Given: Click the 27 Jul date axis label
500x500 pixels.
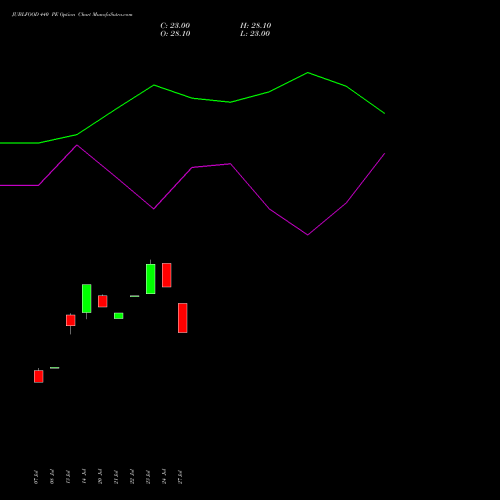Looking at the screenshot, I should (180, 477).
